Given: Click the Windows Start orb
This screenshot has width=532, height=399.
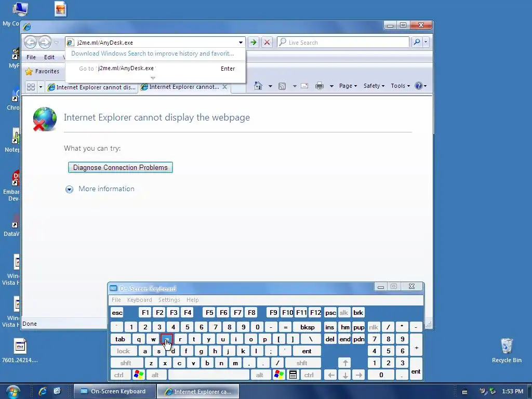Looking at the screenshot, I should click(12, 391).
